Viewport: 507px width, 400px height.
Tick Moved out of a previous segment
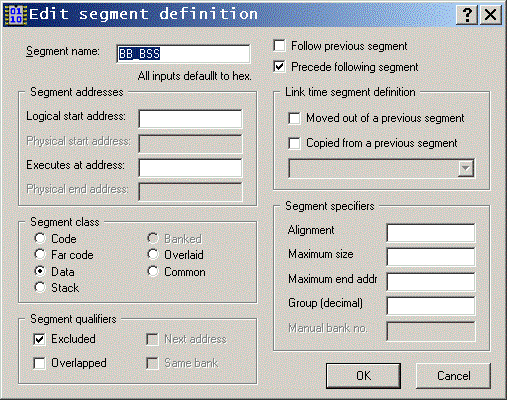click(294, 118)
